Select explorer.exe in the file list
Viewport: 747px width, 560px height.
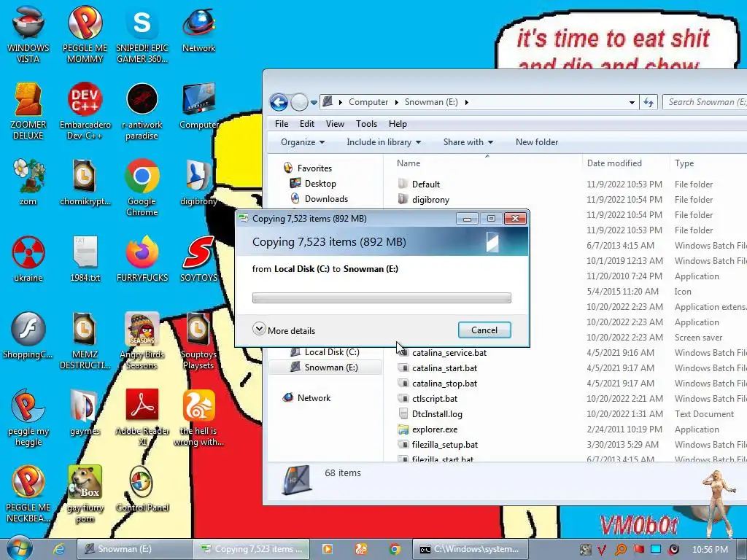427,429
